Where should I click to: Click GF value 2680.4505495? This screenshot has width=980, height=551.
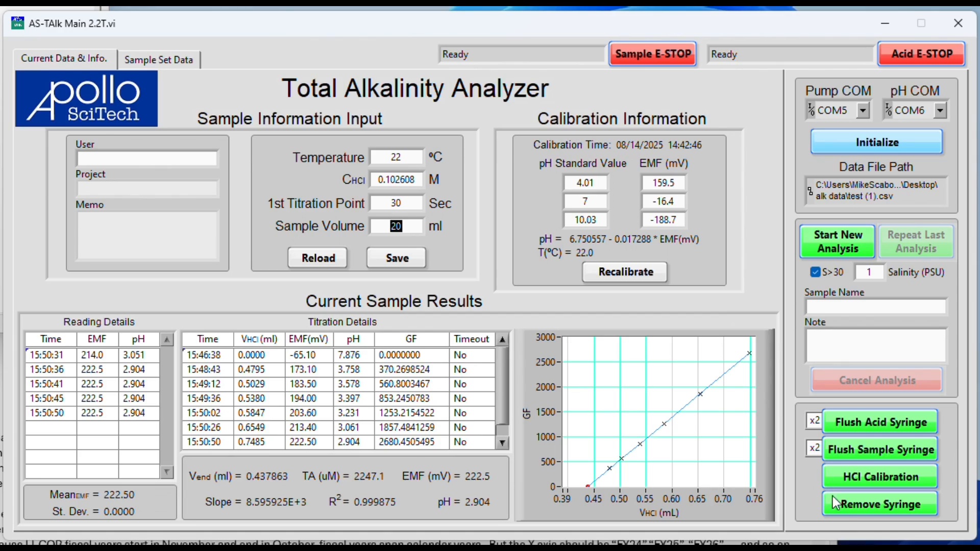[x=407, y=442]
